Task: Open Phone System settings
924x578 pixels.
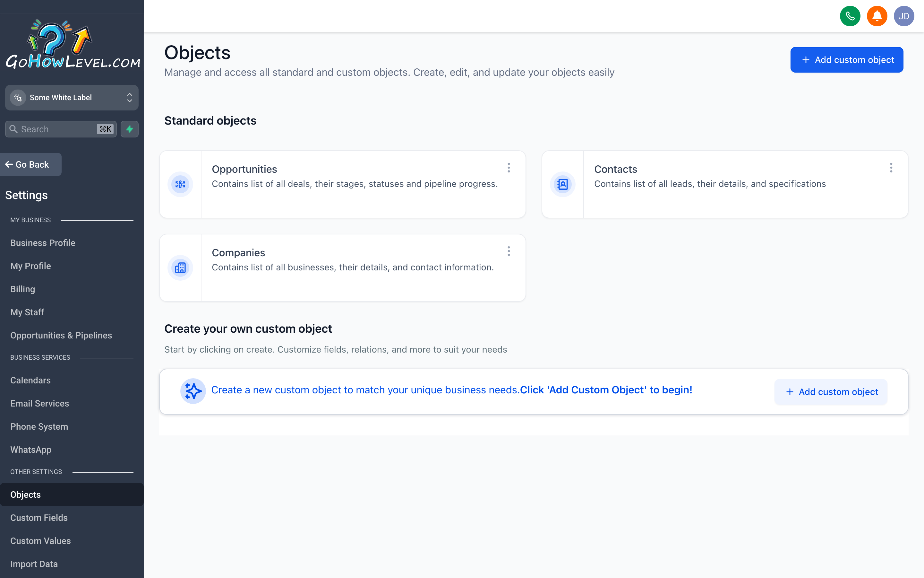Action: (39, 427)
